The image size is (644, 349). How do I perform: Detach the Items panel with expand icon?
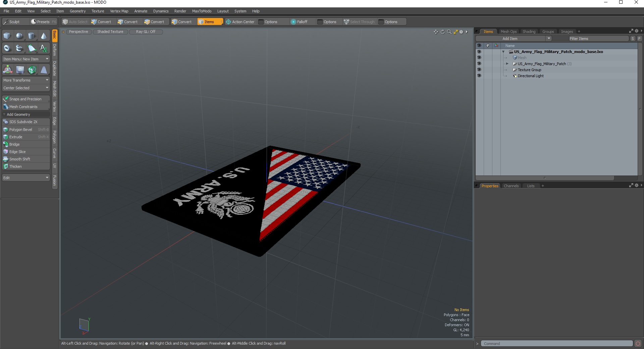(x=631, y=31)
